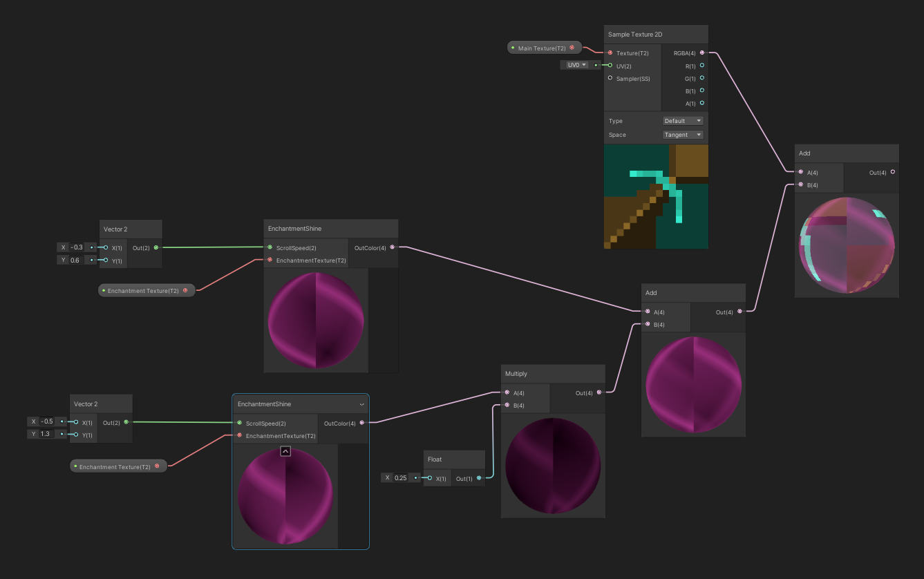
Task: Click the RGBA(4) output port on Sample Texture 2D
Action: tap(701, 53)
